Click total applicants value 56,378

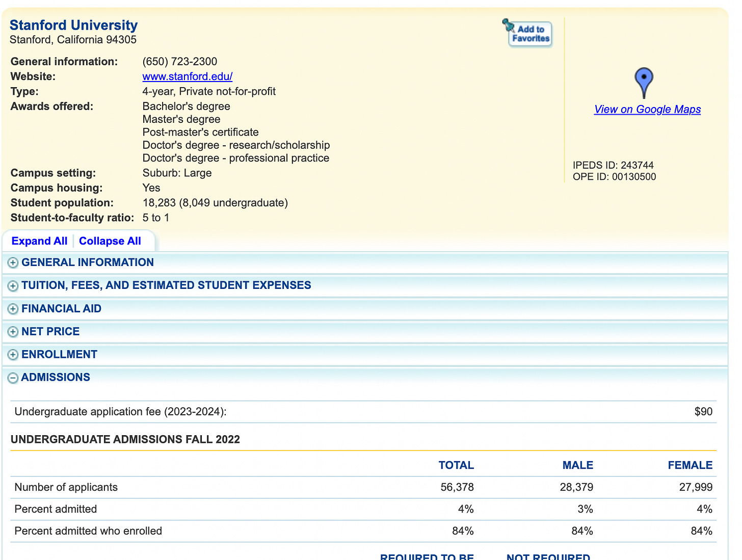457,487
